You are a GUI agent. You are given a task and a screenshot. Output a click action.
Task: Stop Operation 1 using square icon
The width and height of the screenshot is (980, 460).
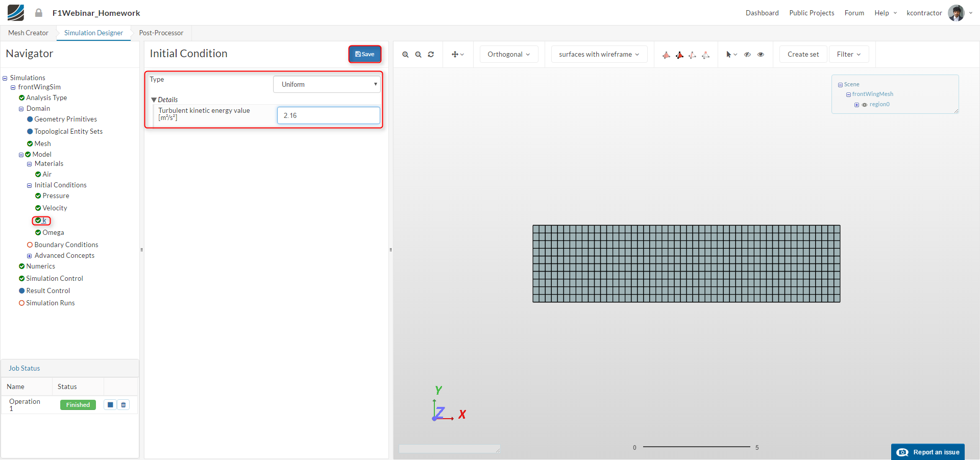(110, 405)
